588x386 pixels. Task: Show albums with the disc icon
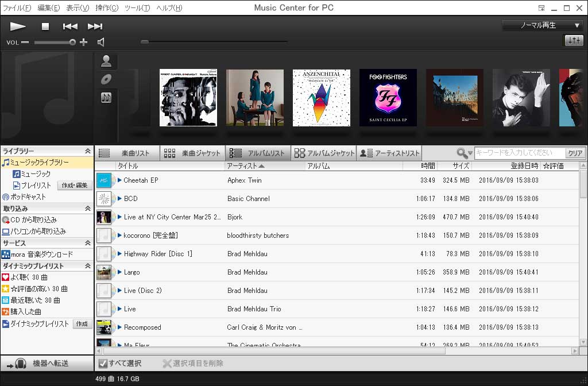(106, 79)
